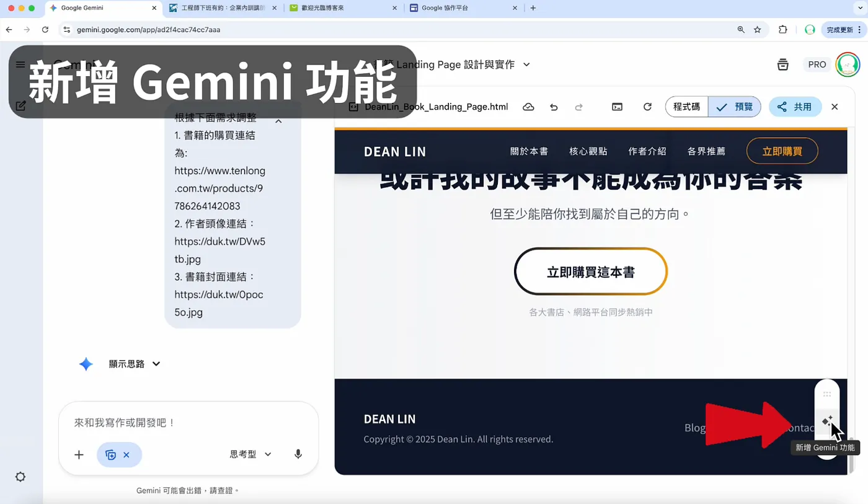The image size is (868, 504).
Task: Bookmark this page with star icon
Action: click(757, 29)
